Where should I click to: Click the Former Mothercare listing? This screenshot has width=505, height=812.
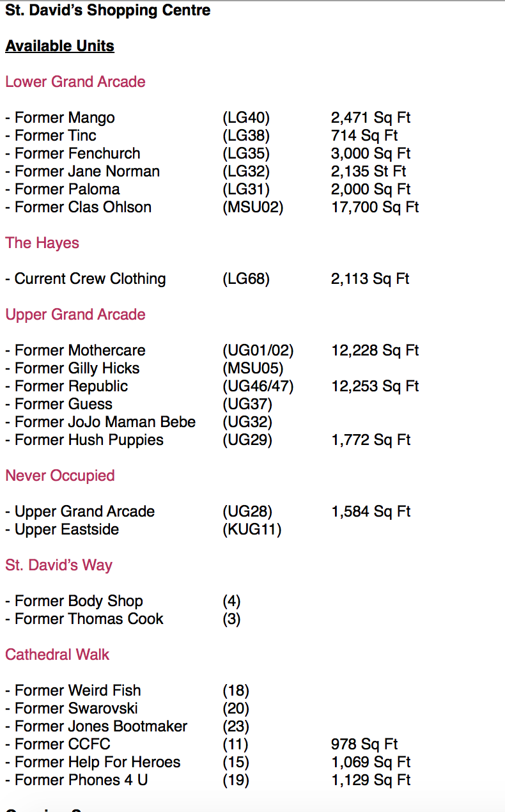pyautogui.click(x=79, y=350)
